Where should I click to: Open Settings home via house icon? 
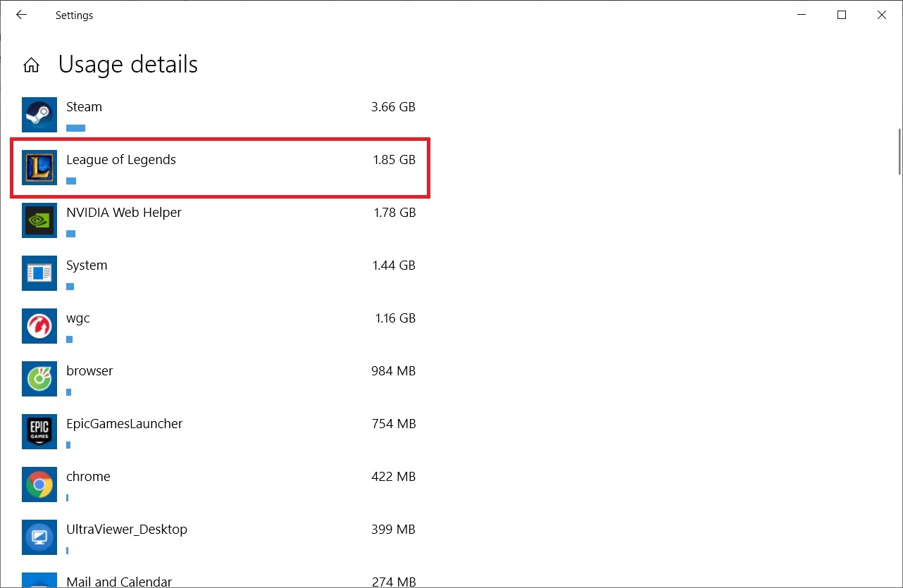31,65
